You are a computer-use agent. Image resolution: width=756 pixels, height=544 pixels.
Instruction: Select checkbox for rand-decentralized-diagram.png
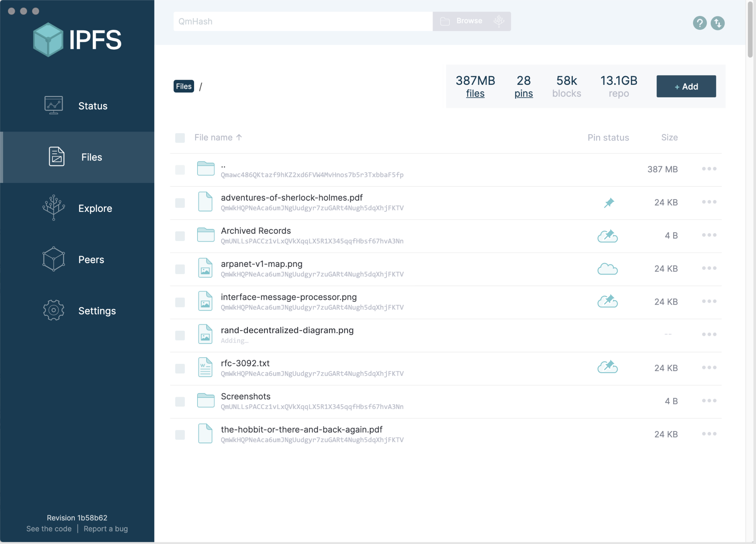click(x=180, y=335)
